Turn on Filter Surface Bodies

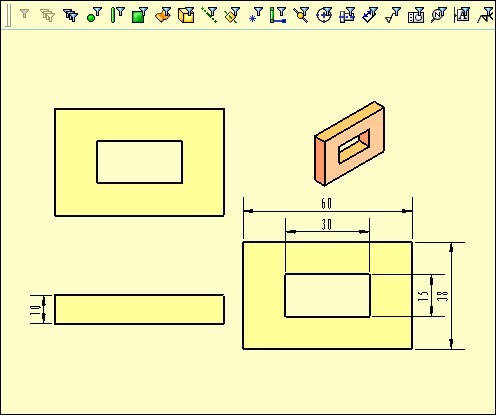(x=163, y=15)
